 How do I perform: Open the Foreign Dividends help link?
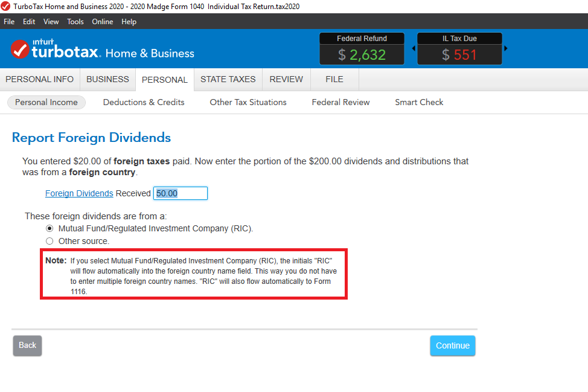(x=79, y=193)
